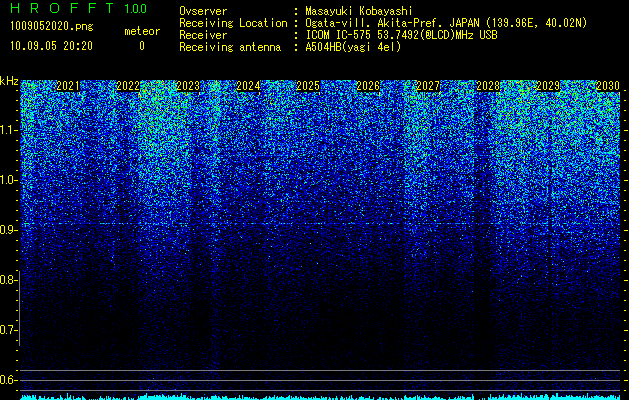Click the 2030 time marker

[608, 86]
